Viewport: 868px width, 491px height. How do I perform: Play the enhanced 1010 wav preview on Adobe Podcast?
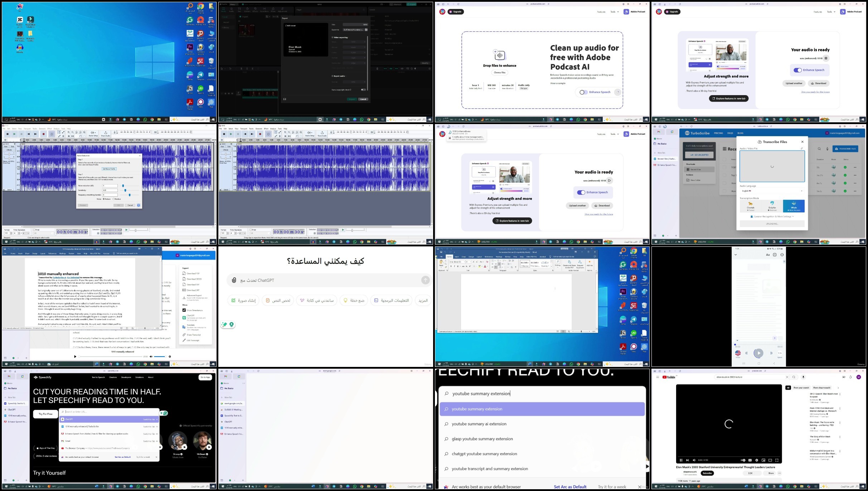(x=609, y=181)
